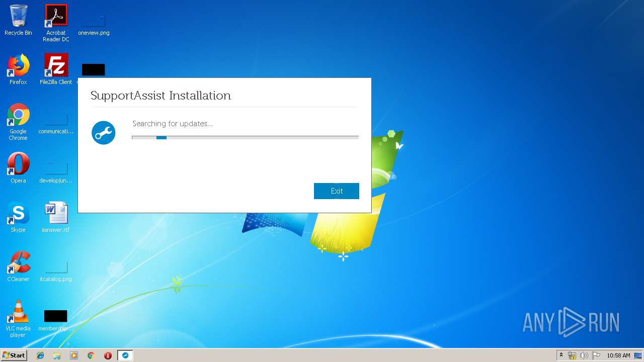This screenshot has height=362, width=644.
Task: Open the network tray icon
Action: click(572, 355)
